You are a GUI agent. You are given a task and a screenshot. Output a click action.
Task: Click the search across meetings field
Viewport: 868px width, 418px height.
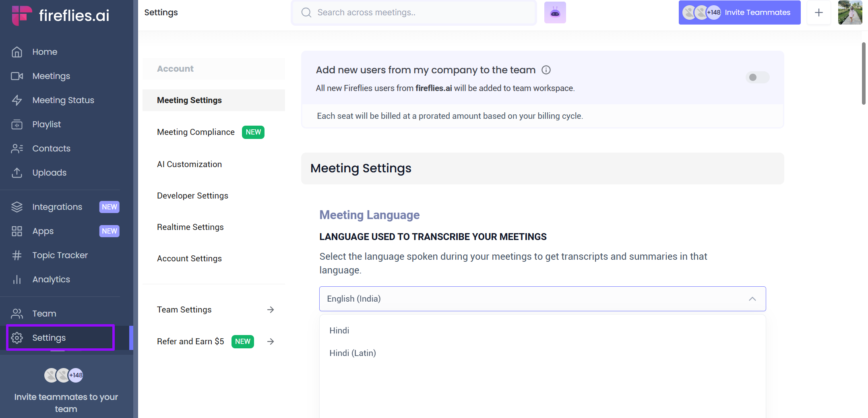tap(413, 12)
